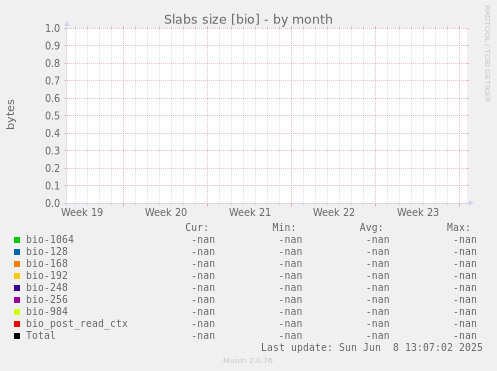Screen dimensions: 497x371
Task: Click the Avg value for bio-248
Action: tap(378, 288)
